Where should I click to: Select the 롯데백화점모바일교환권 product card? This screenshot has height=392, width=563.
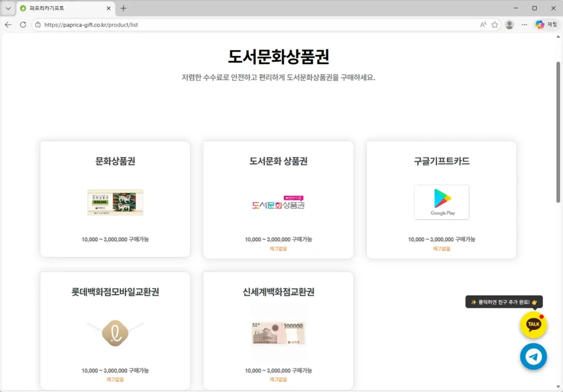(x=114, y=330)
